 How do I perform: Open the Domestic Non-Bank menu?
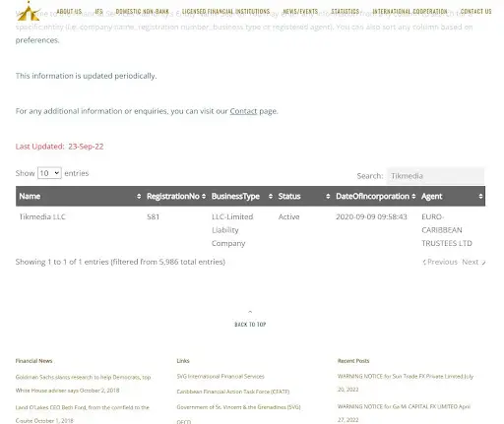pos(142,12)
